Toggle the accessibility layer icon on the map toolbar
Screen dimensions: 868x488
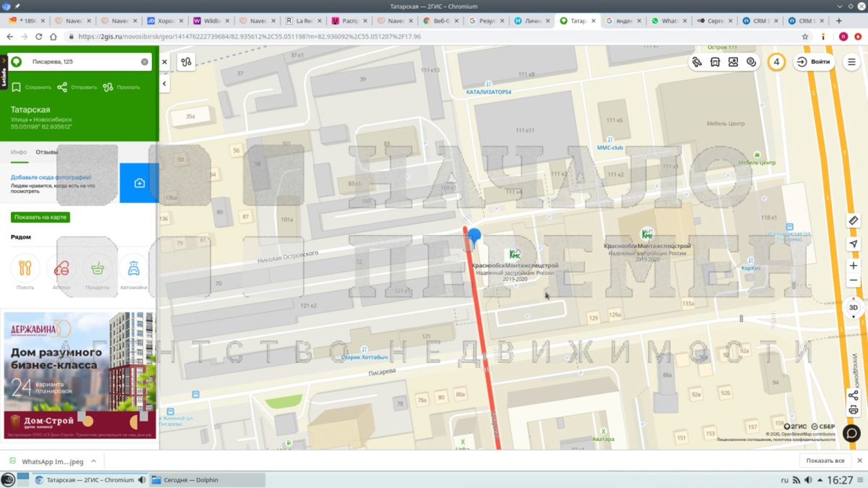click(x=697, y=62)
